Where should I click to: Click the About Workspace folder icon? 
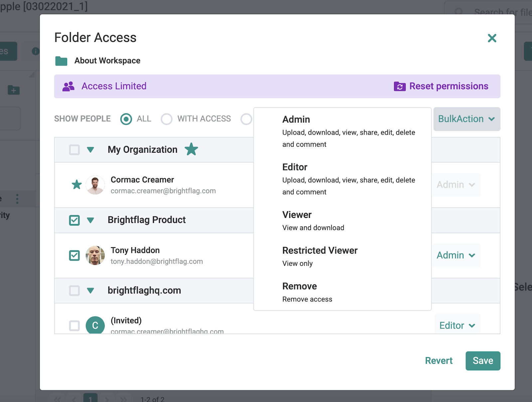(61, 61)
